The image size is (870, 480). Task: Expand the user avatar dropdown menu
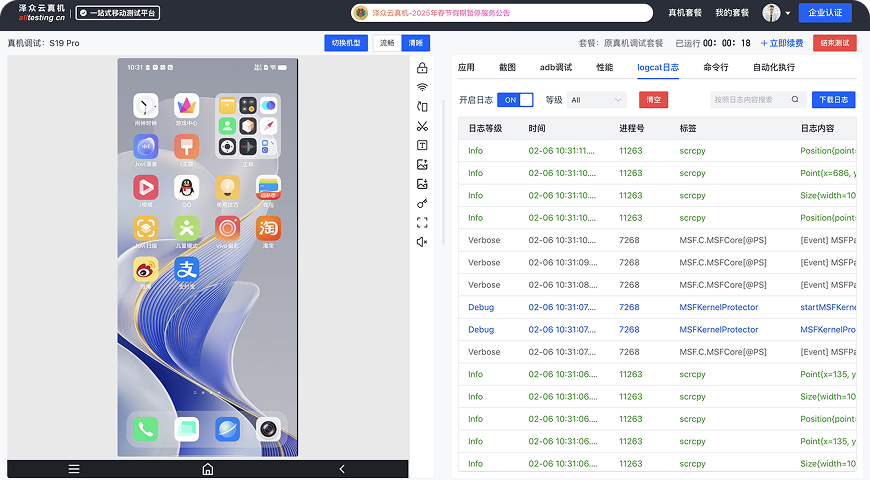pos(777,13)
